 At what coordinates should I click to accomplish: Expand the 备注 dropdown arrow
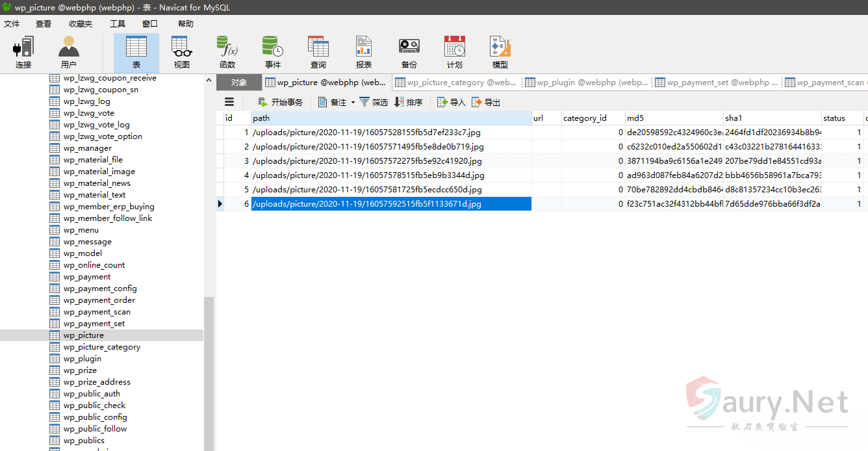pos(353,103)
